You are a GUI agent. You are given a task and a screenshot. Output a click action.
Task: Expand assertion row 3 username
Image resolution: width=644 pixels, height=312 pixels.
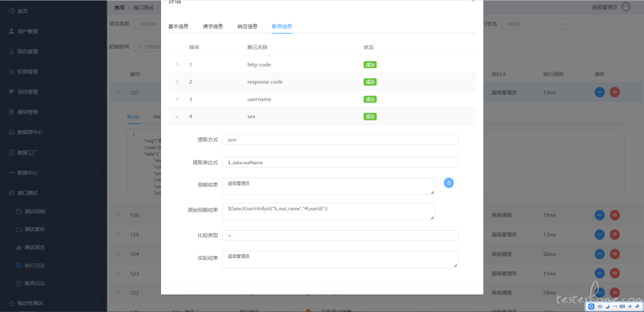tap(177, 99)
